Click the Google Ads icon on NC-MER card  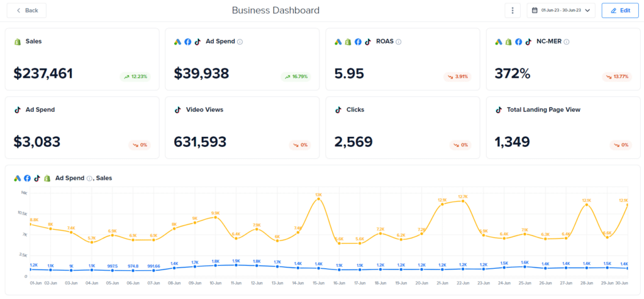499,41
